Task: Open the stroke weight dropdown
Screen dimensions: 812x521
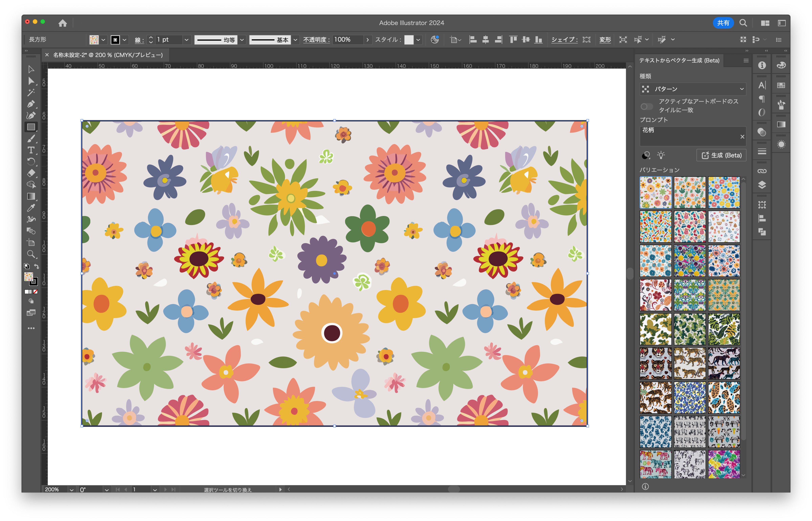Action: [186, 40]
